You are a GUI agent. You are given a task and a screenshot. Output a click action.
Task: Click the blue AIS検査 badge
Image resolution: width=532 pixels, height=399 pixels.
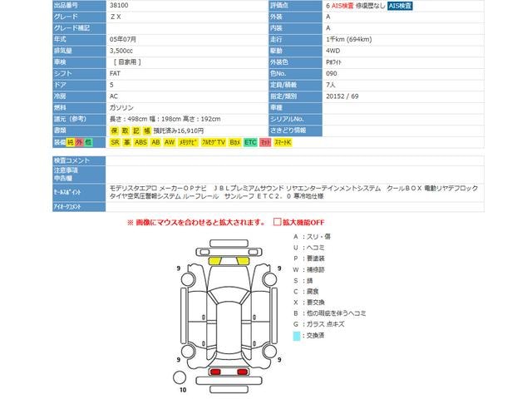click(x=400, y=6)
